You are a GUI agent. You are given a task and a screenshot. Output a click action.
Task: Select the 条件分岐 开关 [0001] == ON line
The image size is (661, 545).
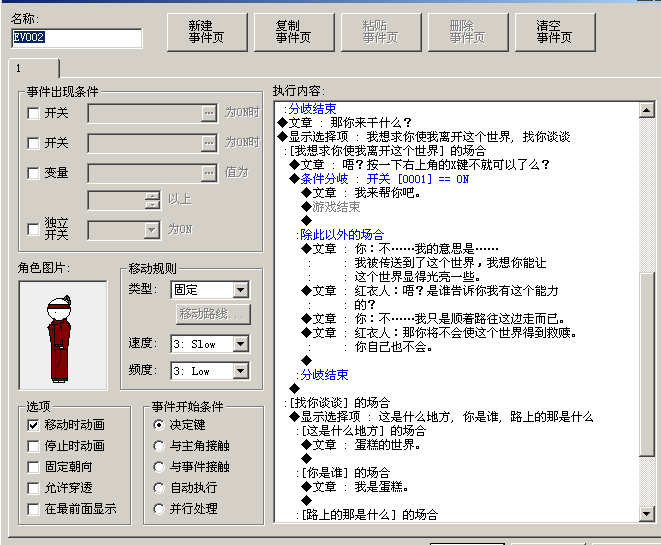pyautogui.click(x=379, y=179)
